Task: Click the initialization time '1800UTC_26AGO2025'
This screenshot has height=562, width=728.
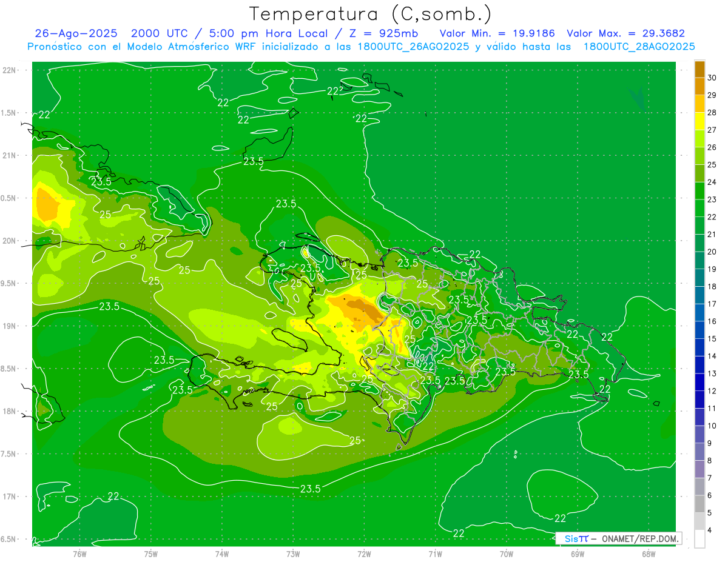Action: point(413,47)
